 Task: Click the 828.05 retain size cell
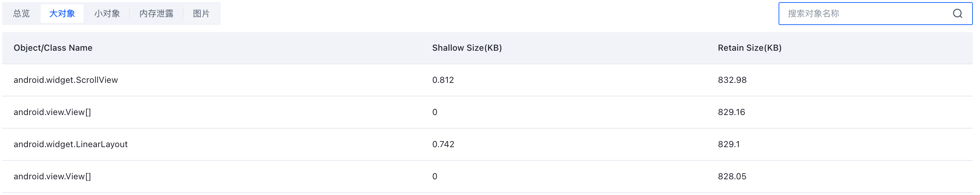coord(732,176)
